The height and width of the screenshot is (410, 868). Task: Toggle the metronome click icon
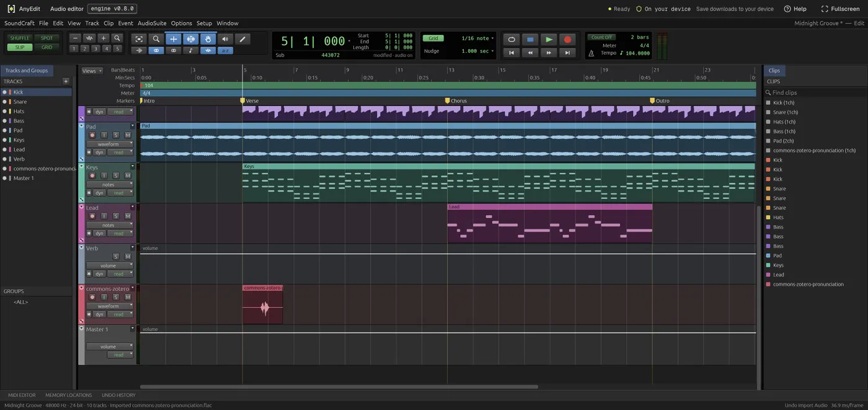point(591,53)
